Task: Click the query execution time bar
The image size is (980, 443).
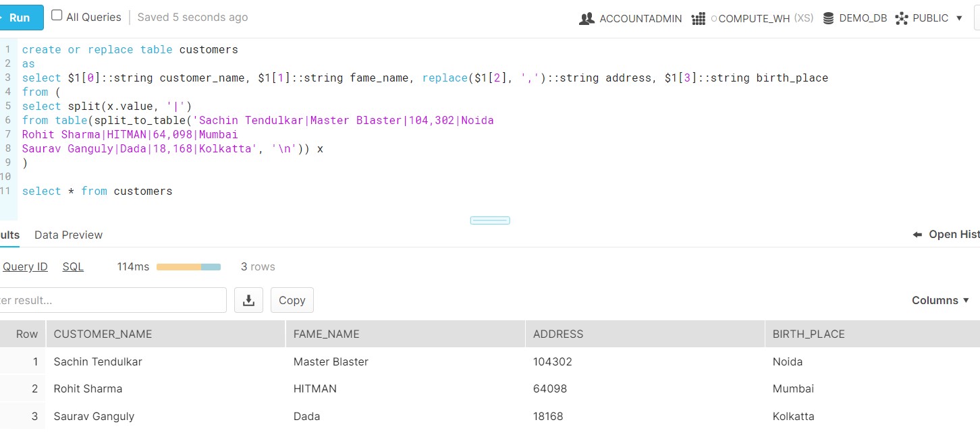Action: point(188,267)
